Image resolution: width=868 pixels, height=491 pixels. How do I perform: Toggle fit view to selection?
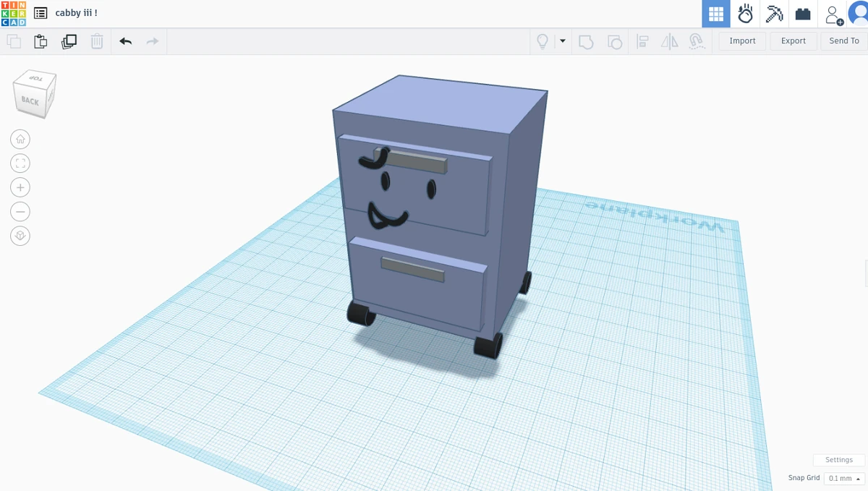(20, 163)
